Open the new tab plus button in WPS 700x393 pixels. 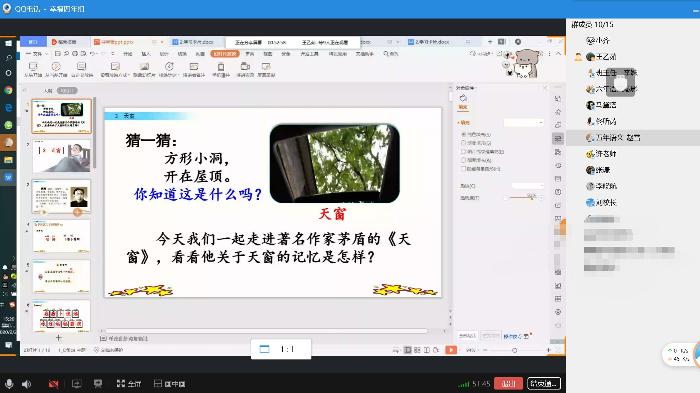(490, 42)
